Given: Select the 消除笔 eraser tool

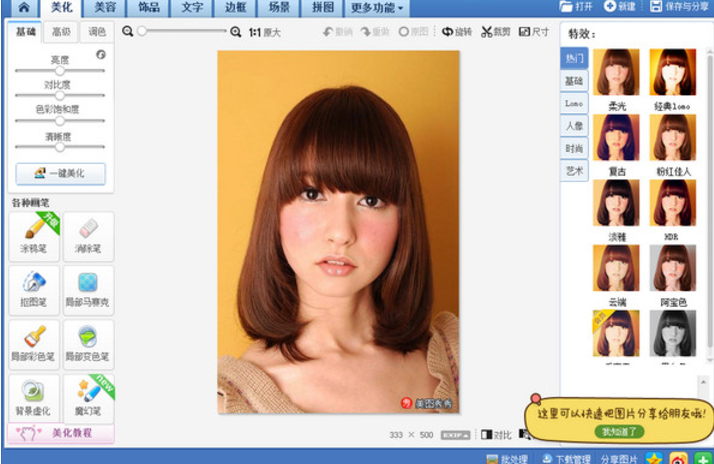Looking at the screenshot, I should pos(88,236).
